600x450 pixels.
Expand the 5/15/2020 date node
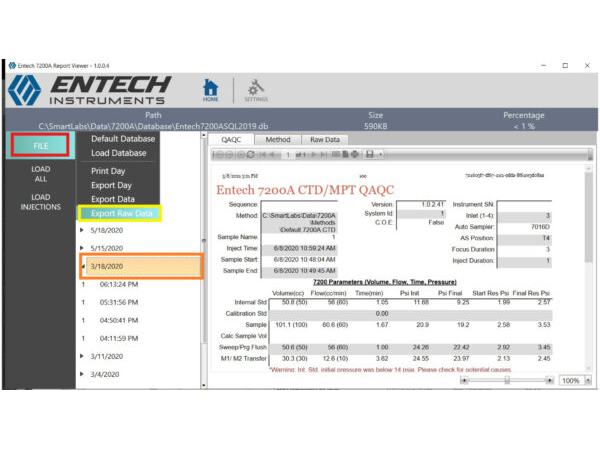click(82, 248)
